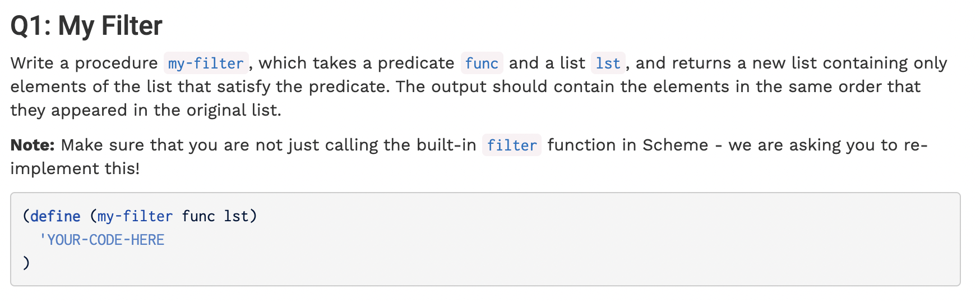980x301 pixels.
Task: Click the my-filter inline code term
Action: pyautogui.click(x=206, y=63)
